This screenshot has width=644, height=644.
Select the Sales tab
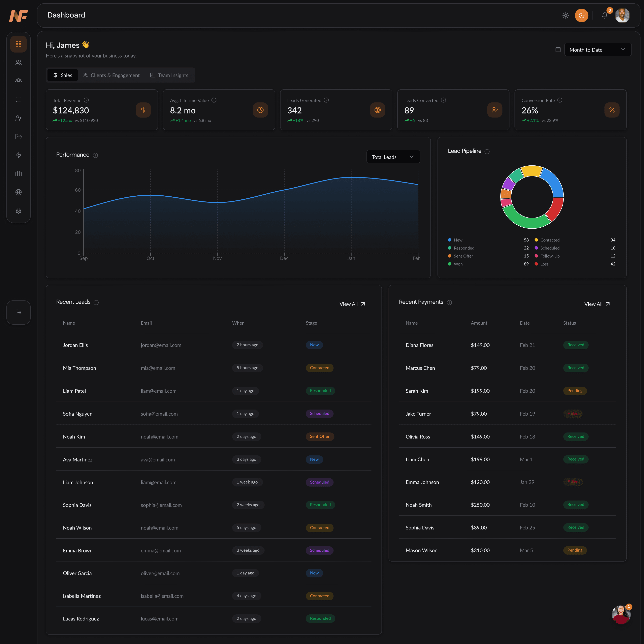62,75
